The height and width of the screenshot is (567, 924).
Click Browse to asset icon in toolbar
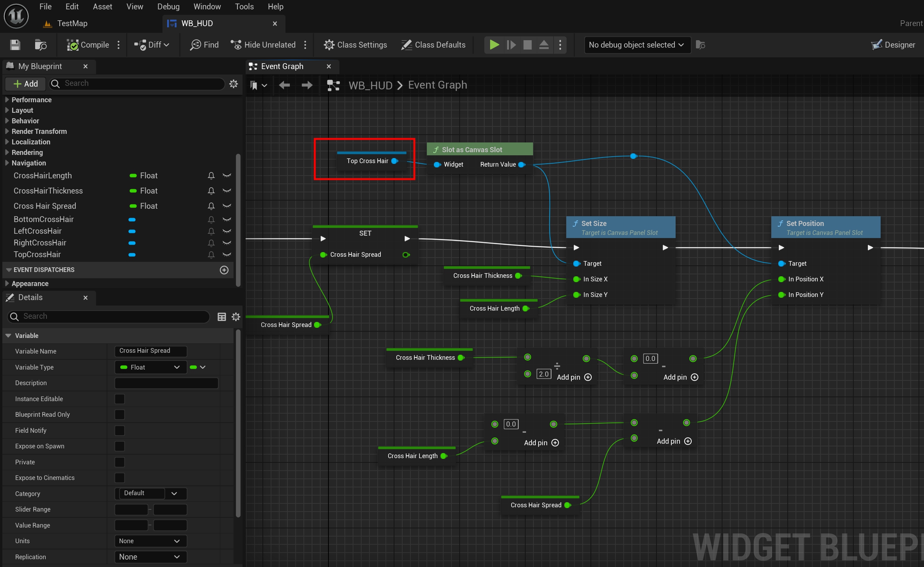coord(41,45)
